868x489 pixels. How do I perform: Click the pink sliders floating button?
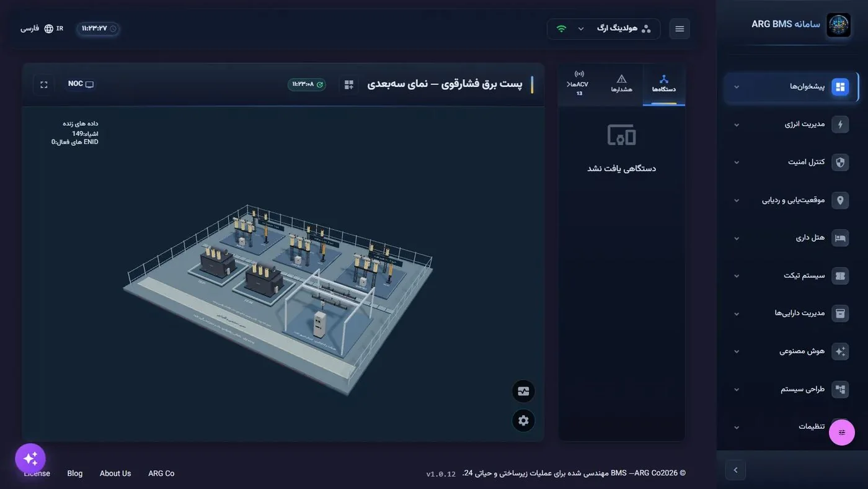842,433
